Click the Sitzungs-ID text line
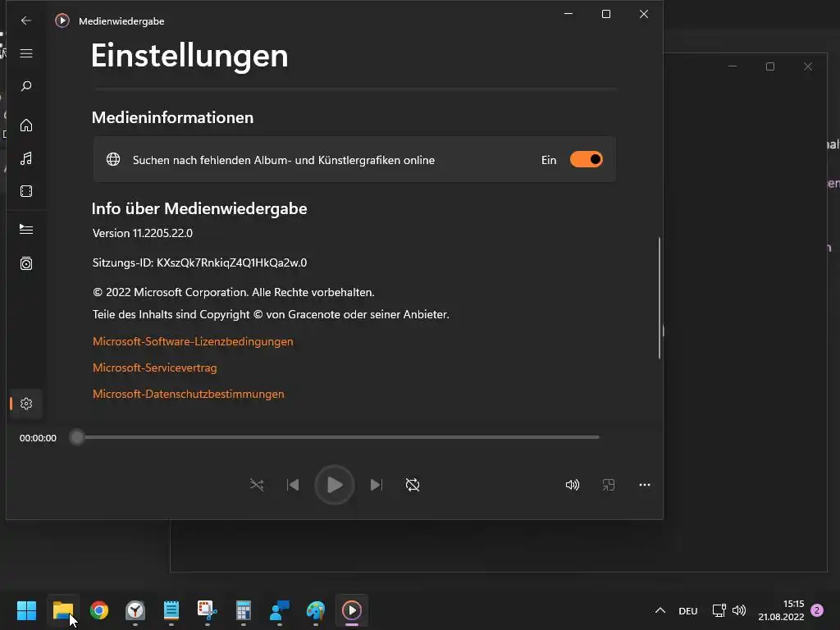 click(199, 262)
